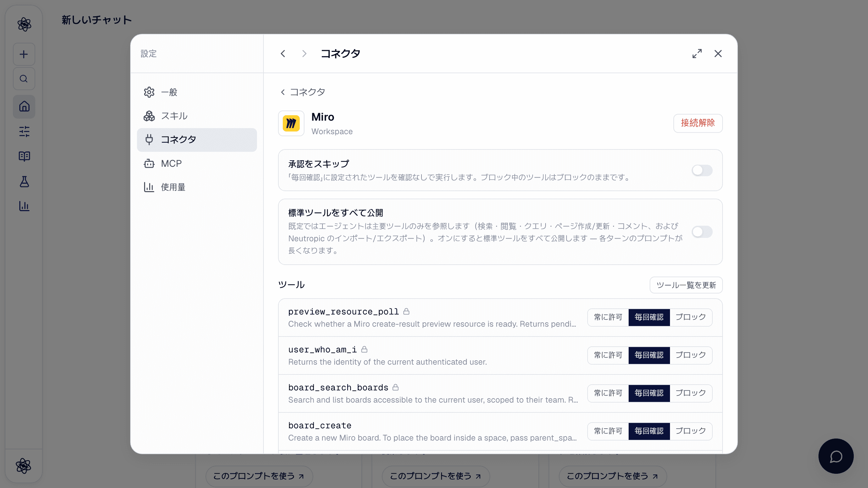The image size is (868, 488).
Task: Navigate forward with the header right arrow
Action: click(x=304, y=54)
